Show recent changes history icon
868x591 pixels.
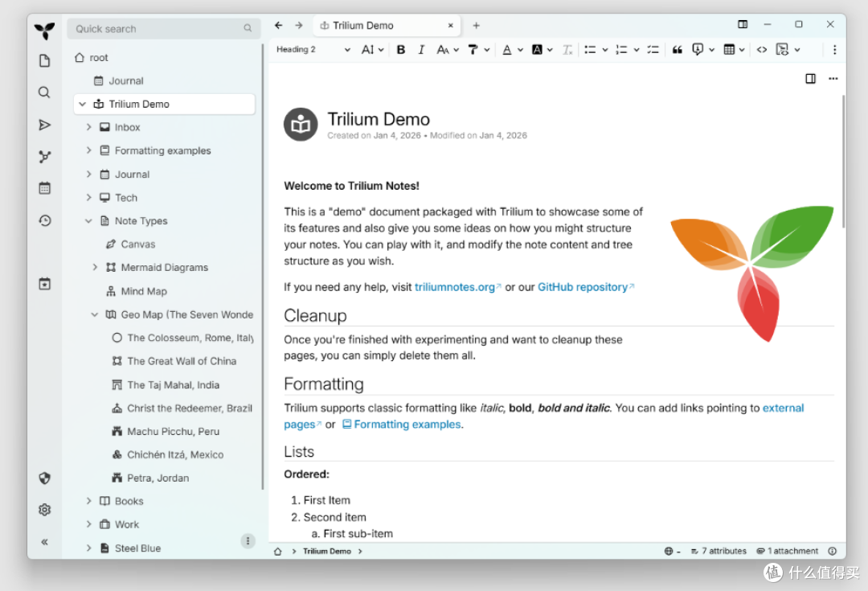click(44, 220)
